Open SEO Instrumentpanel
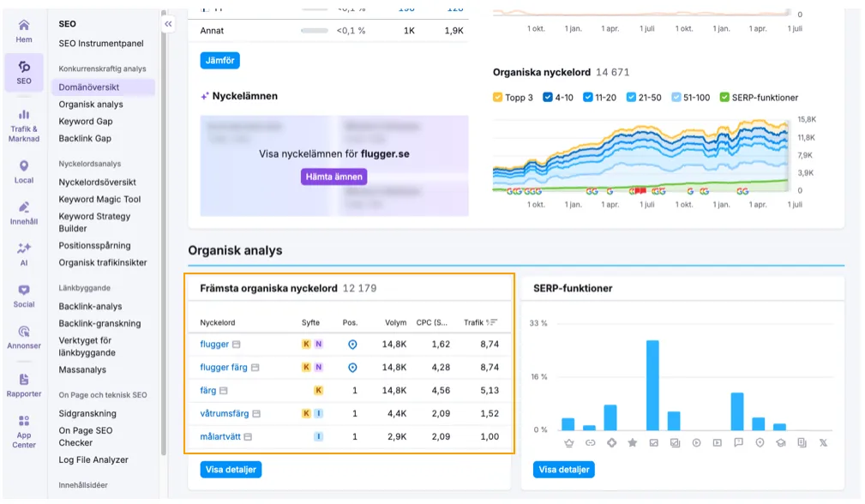Viewport: 865px width, 504px height. pyautogui.click(x=101, y=44)
